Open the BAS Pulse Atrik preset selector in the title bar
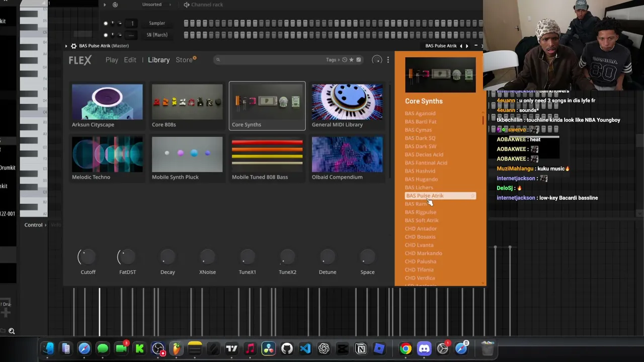This screenshot has width=644, height=362. [441, 46]
